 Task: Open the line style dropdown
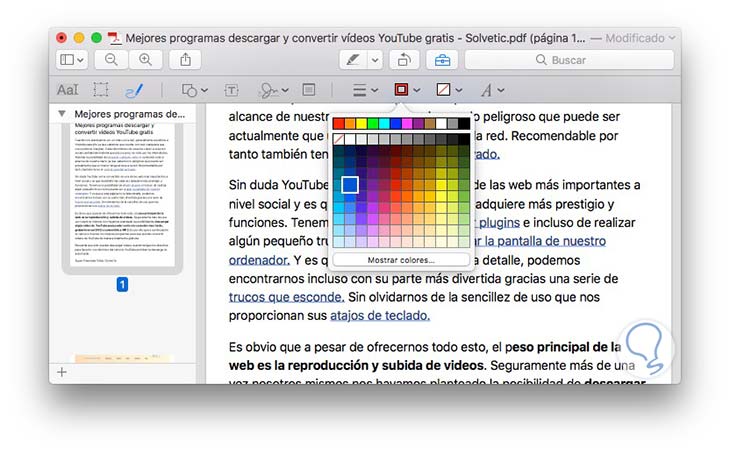coord(365,90)
